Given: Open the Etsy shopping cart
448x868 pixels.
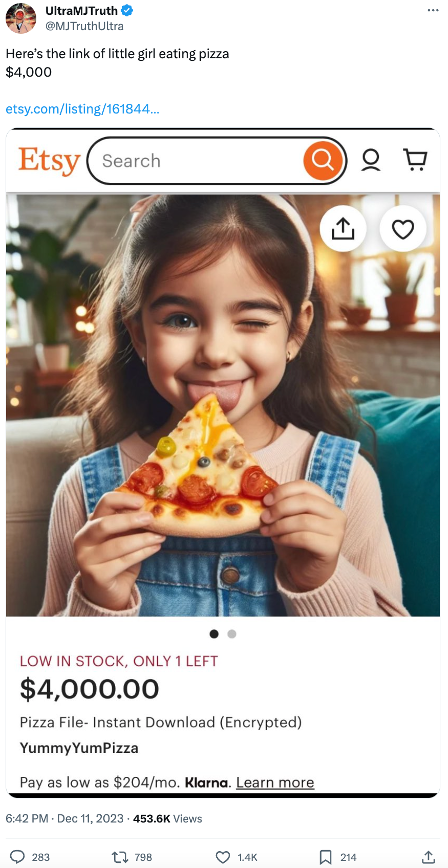Looking at the screenshot, I should pos(415,159).
